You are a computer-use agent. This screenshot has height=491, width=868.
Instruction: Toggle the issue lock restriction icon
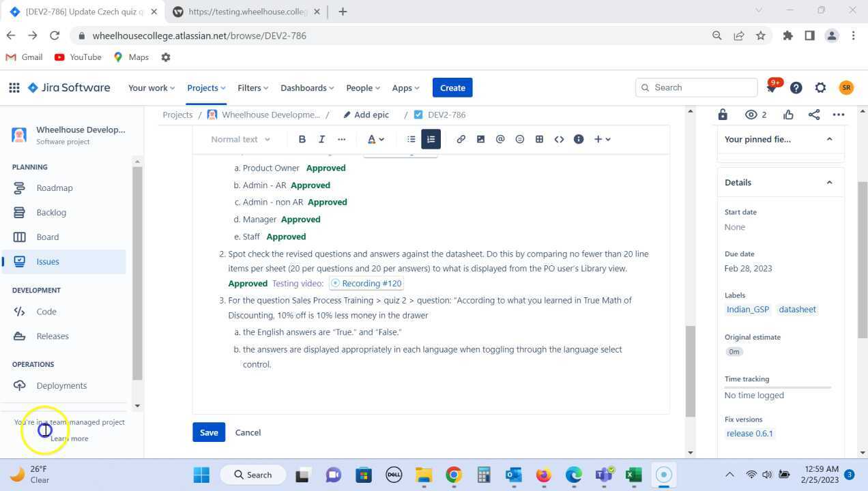(723, 115)
